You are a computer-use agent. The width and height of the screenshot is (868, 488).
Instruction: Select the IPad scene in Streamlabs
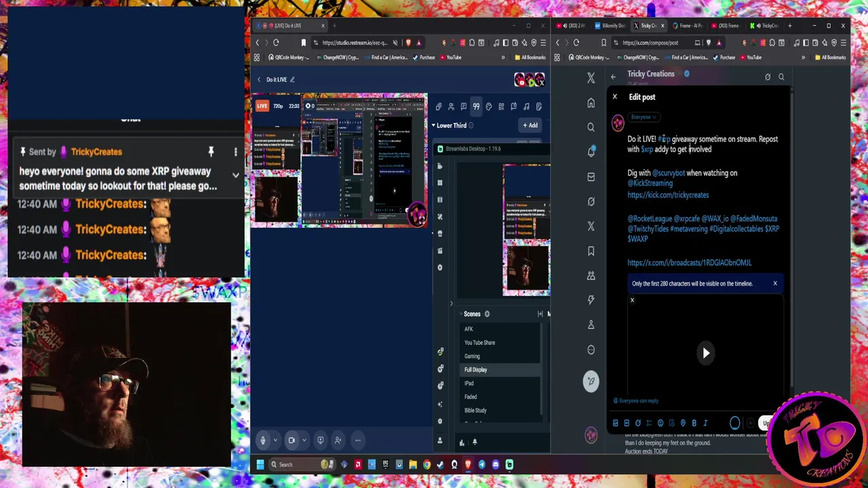click(x=500, y=383)
